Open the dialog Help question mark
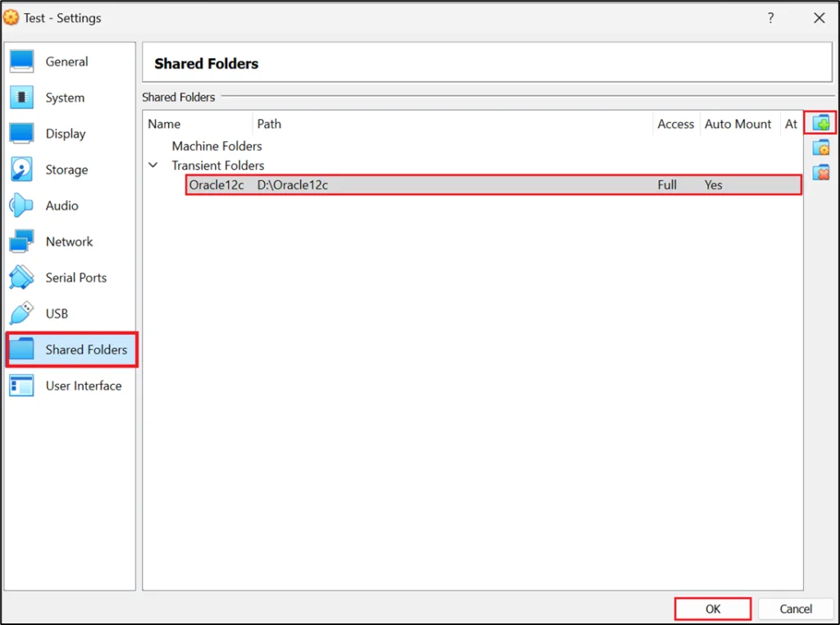 pyautogui.click(x=770, y=17)
